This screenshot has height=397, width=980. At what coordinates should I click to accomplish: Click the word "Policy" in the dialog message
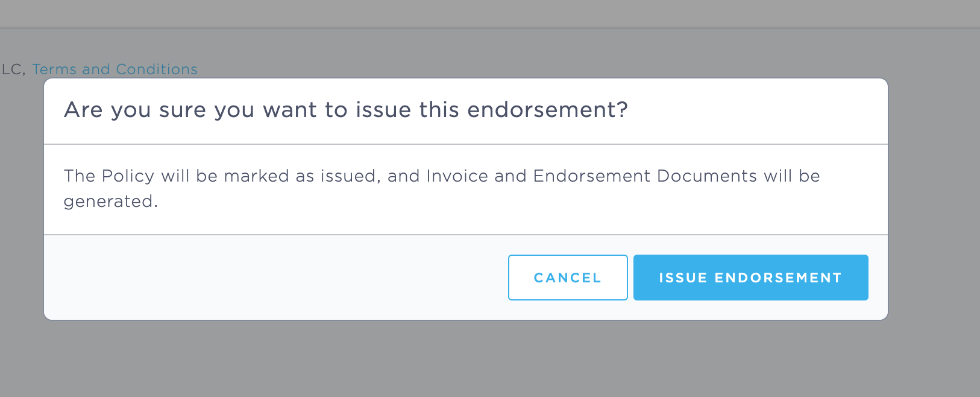click(x=128, y=176)
